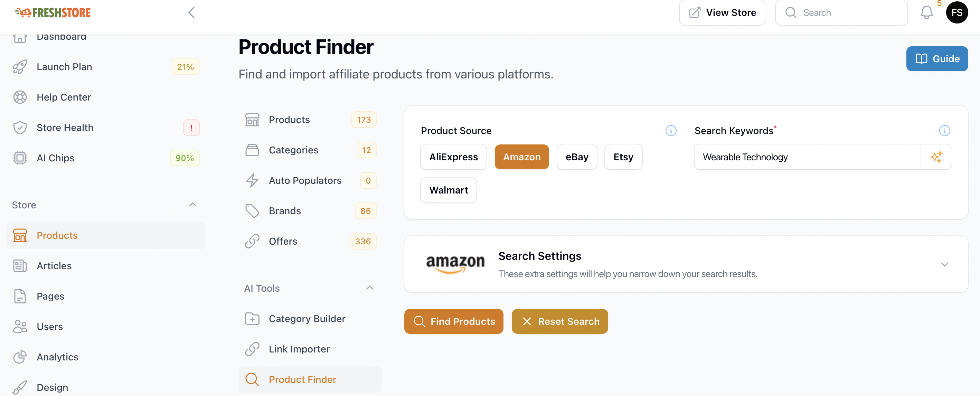Click the AI sparkle keyword generator icon
The width and height of the screenshot is (980, 396).
pyautogui.click(x=936, y=157)
